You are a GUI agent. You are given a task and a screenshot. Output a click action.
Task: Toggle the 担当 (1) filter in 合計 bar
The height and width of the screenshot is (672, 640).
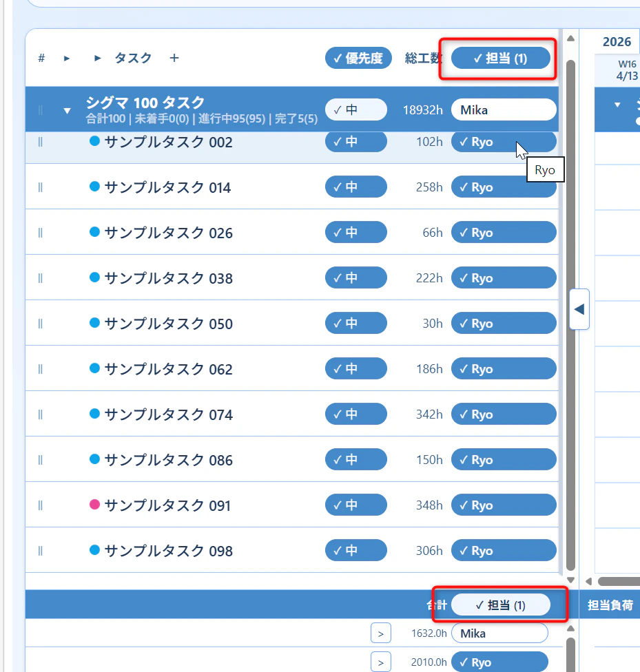point(501,605)
